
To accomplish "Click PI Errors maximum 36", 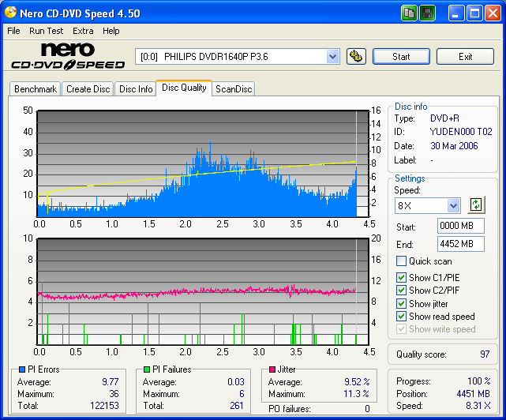I will [x=114, y=394].
